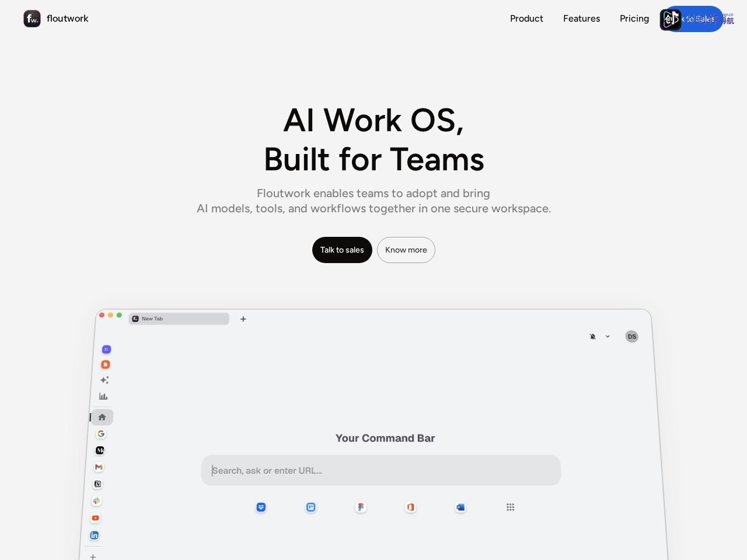
Task: Open the Figma shortcut below the command bar
Action: (x=361, y=507)
